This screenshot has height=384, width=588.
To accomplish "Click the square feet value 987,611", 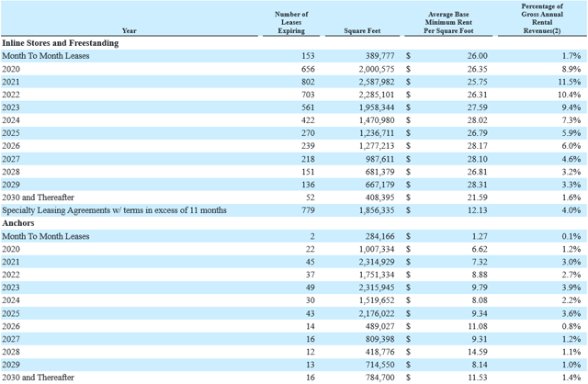I will 379,159.
